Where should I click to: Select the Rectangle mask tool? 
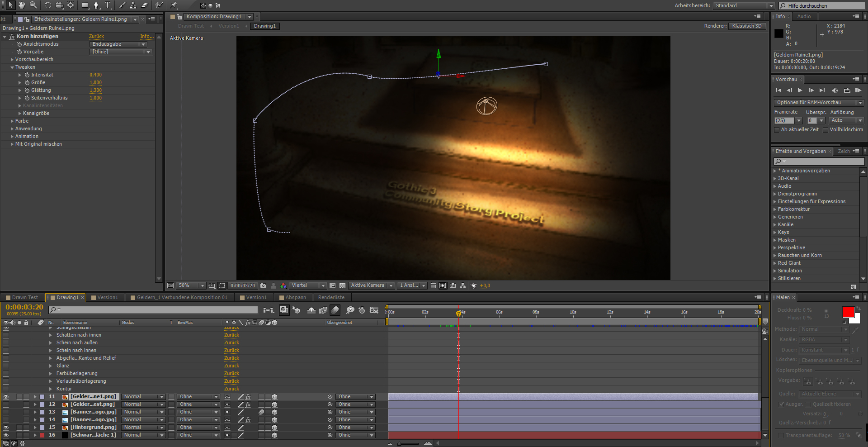coord(85,5)
